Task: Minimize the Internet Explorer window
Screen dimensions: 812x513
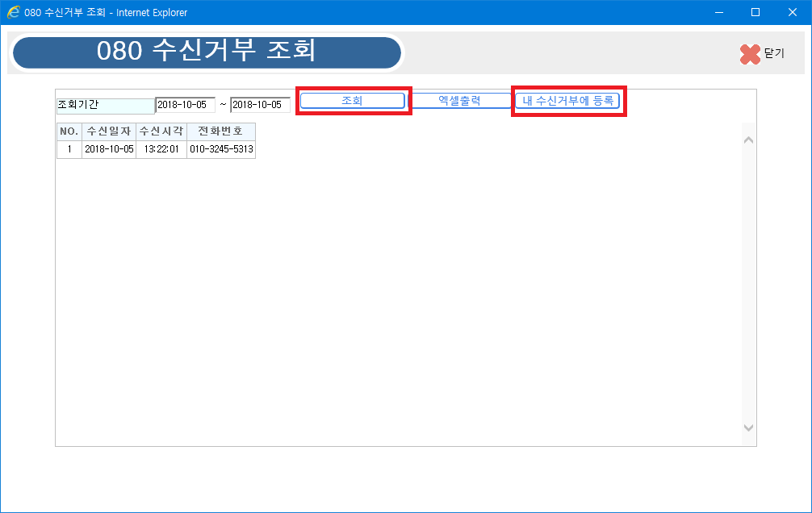Action: [x=719, y=12]
